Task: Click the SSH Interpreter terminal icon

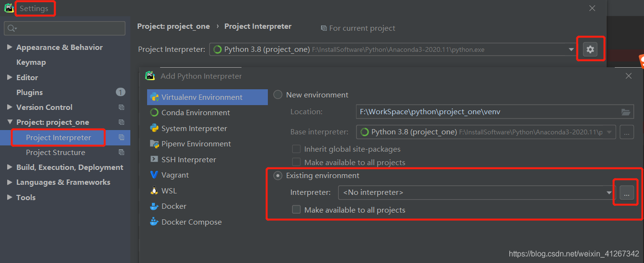Action: pyautogui.click(x=154, y=159)
